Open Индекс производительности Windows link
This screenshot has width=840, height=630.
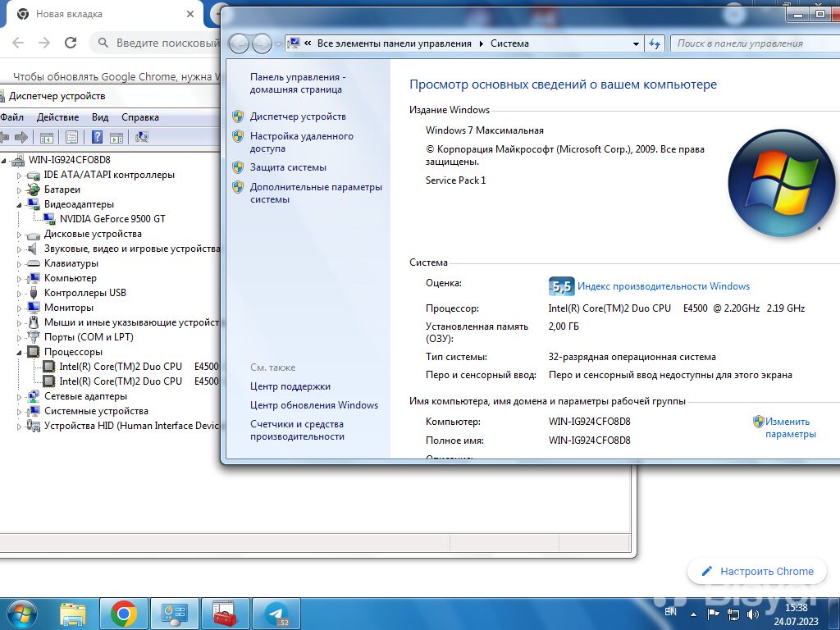663,286
